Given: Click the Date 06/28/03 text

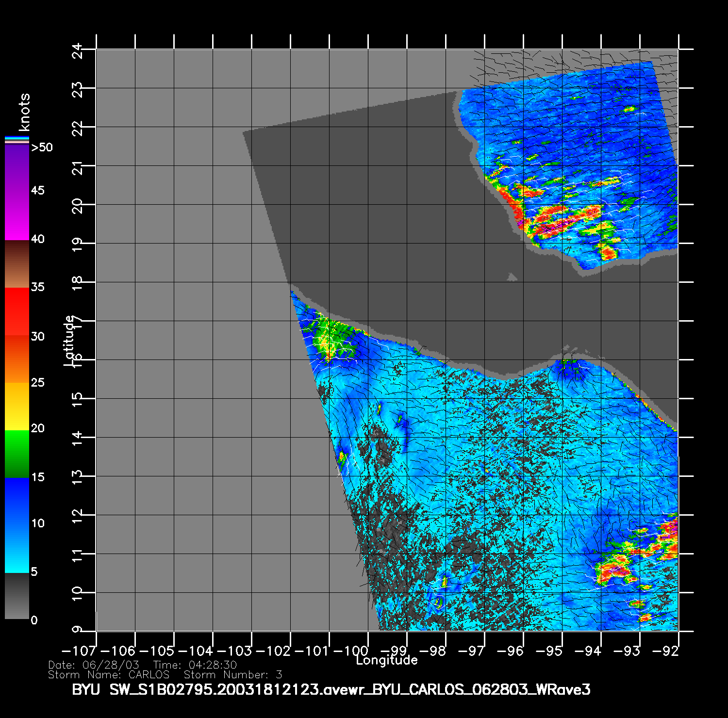Looking at the screenshot, I should tap(94, 665).
